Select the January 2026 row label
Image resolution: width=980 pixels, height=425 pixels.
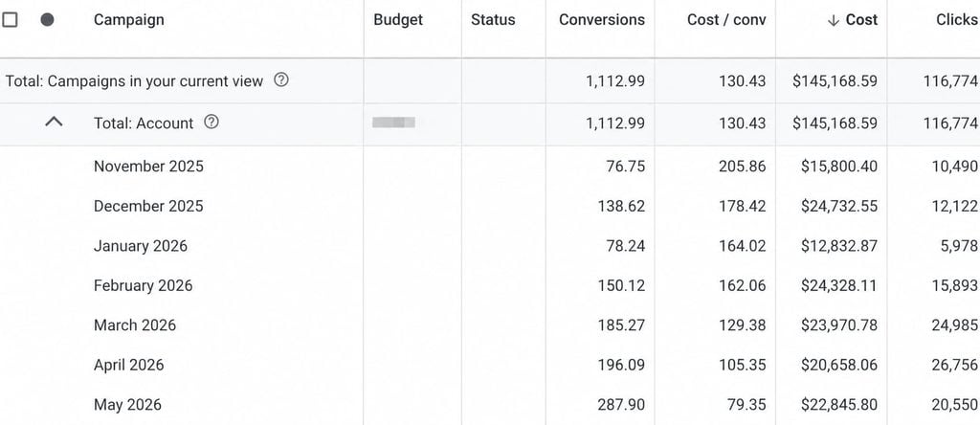tap(141, 246)
